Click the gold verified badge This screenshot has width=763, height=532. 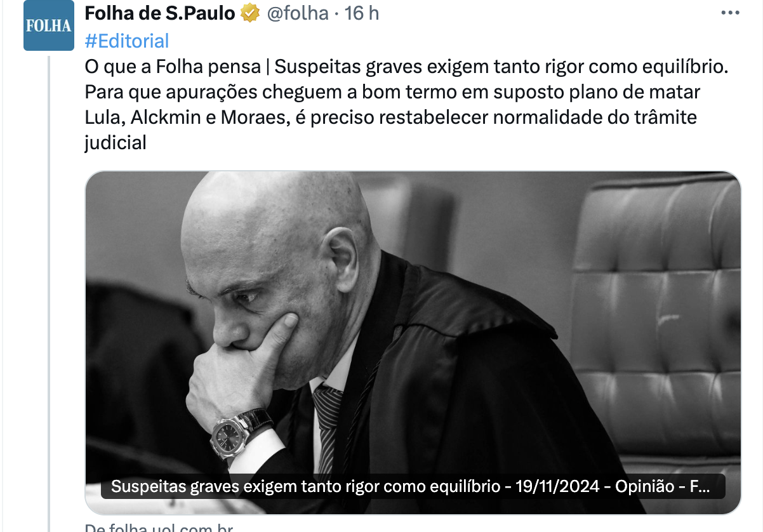(x=250, y=13)
